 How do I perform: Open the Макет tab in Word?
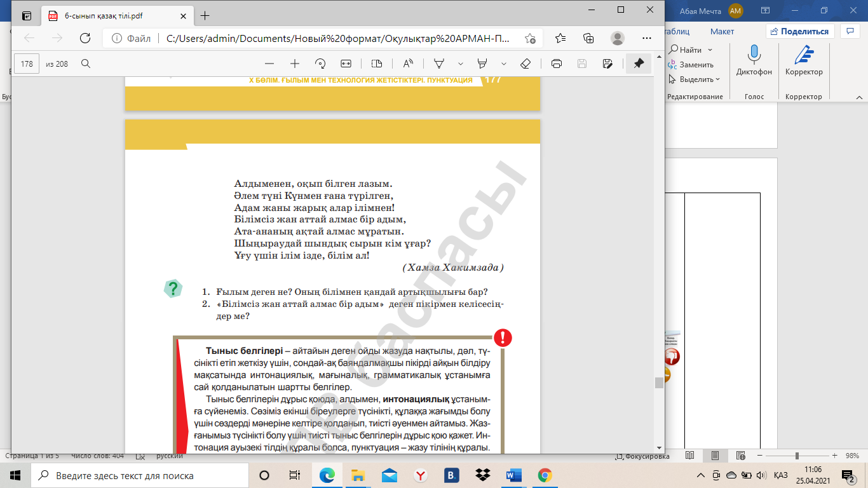[722, 31]
